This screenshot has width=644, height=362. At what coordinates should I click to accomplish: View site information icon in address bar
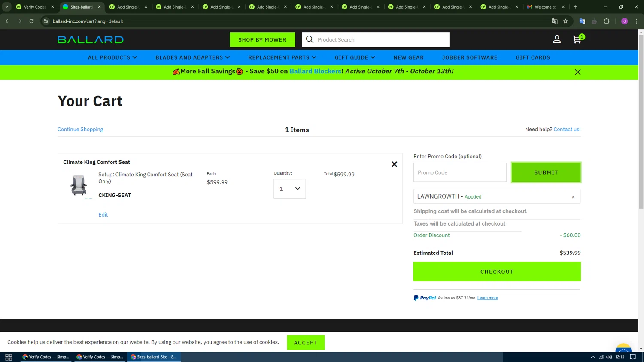point(46,21)
